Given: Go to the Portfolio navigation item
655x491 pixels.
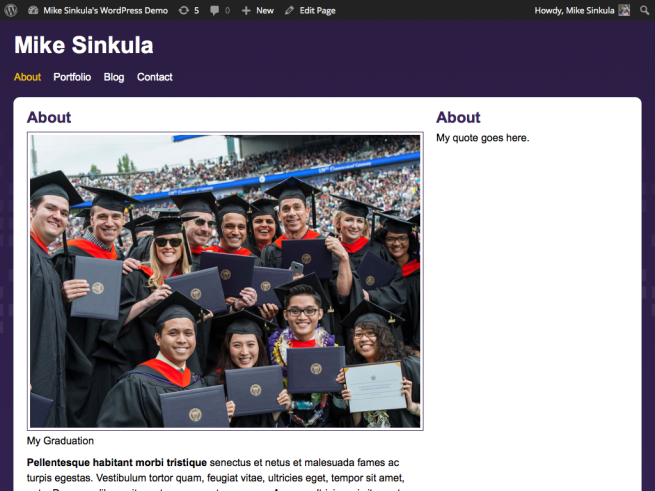Looking at the screenshot, I should click(x=72, y=77).
